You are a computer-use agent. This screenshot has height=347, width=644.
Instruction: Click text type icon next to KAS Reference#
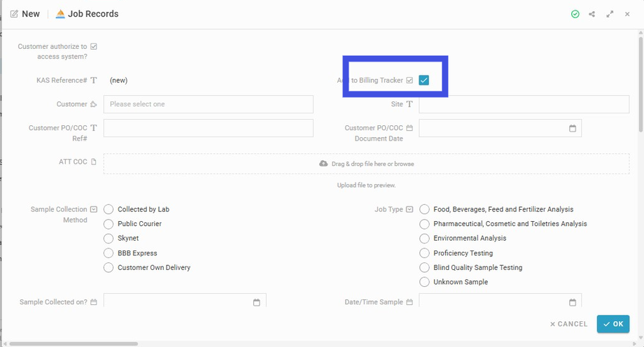(x=94, y=80)
